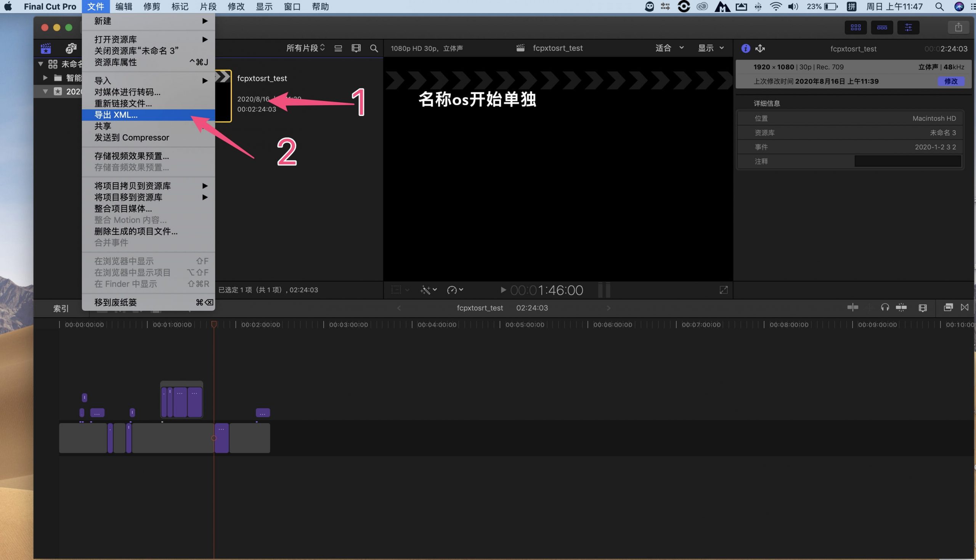Screen dimensions: 976x560
Task: Open Spotlight search in menu bar
Action: point(939,6)
